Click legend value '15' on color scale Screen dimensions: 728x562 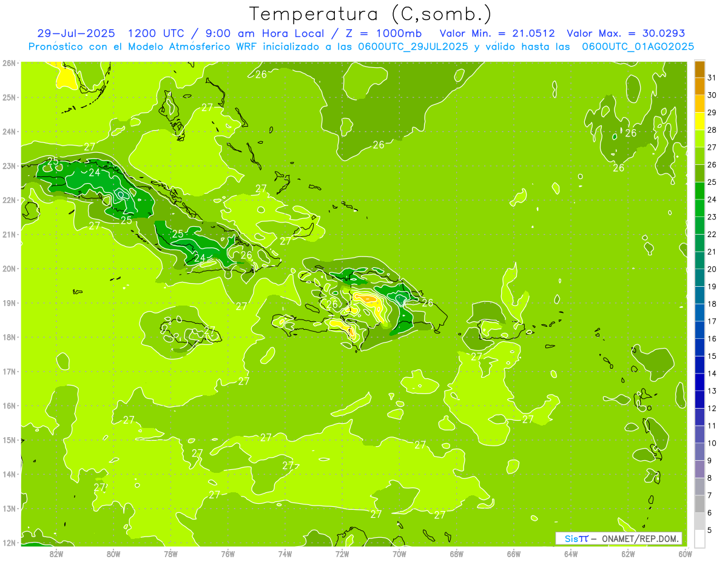pos(712,356)
